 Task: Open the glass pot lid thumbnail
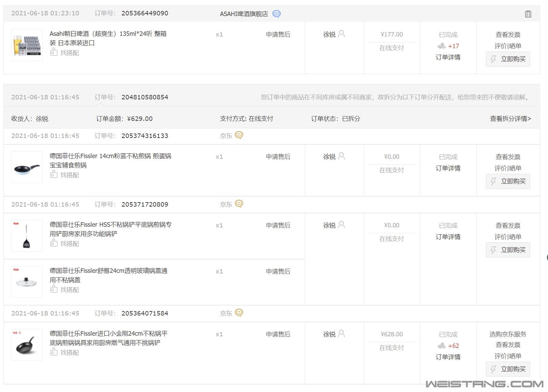point(27,282)
